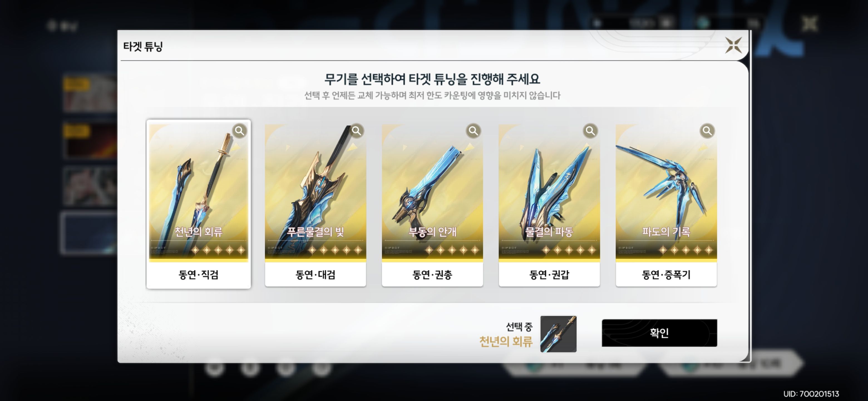Click the 동연·대검 label
This screenshot has height=401, width=868.
315,275
